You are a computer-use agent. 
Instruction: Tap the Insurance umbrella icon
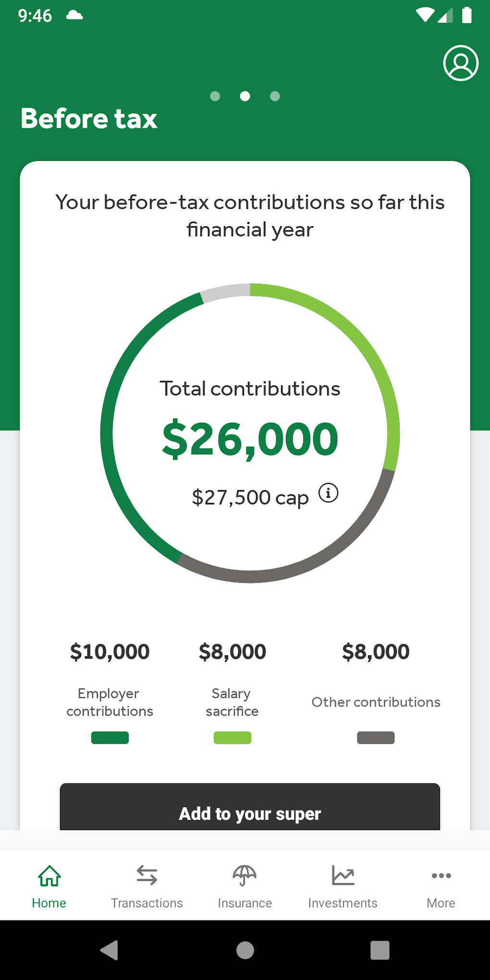pyautogui.click(x=245, y=875)
